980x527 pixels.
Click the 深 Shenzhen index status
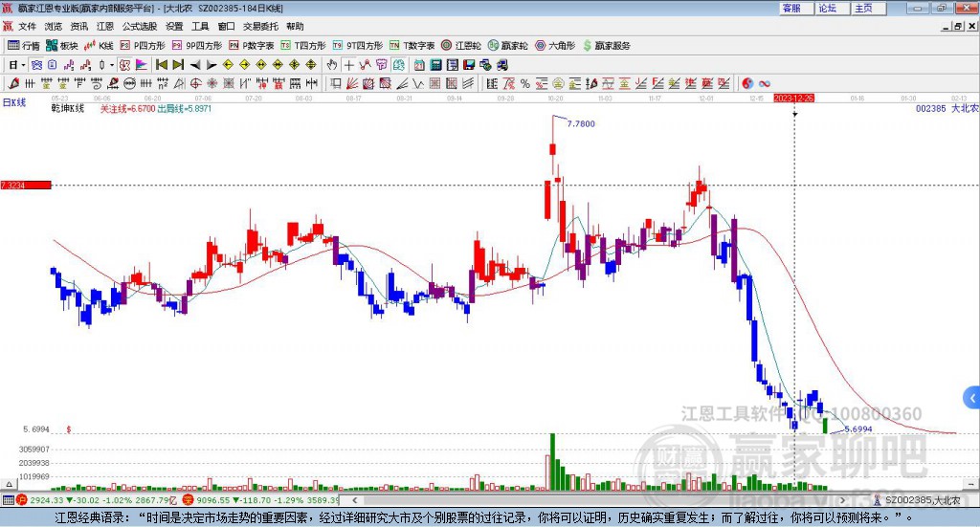[189, 500]
